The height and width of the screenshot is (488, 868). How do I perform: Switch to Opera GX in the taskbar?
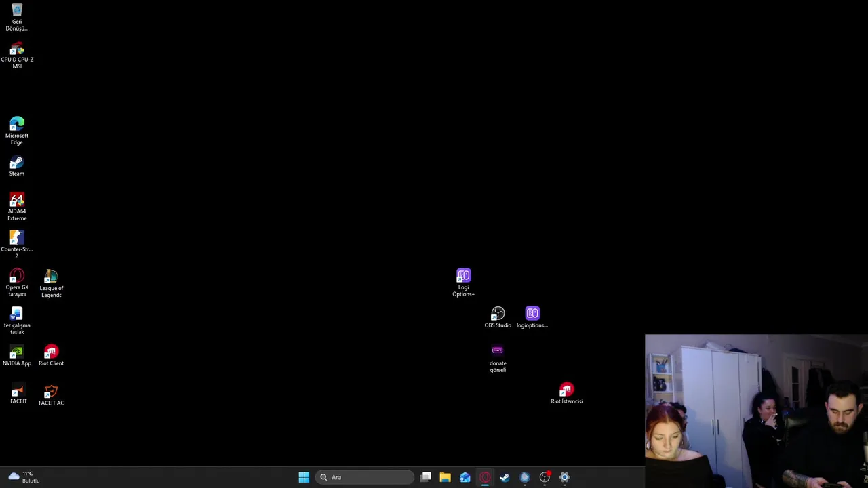[x=485, y=477]
